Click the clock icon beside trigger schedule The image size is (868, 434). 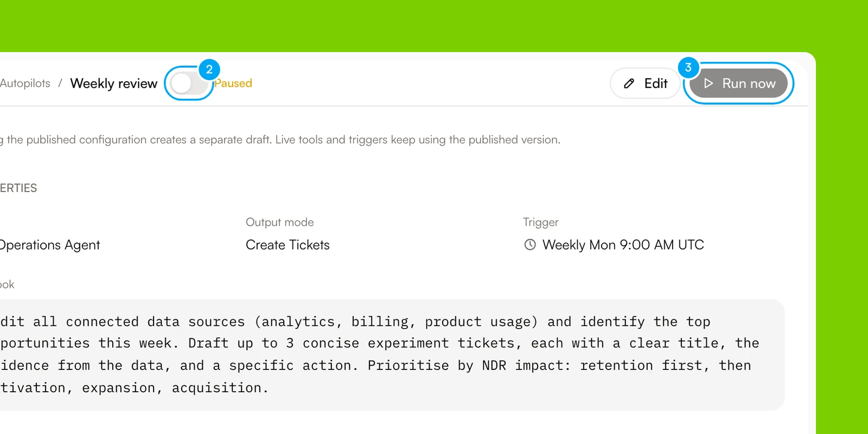pyautogui.click(x=530, y=245)
